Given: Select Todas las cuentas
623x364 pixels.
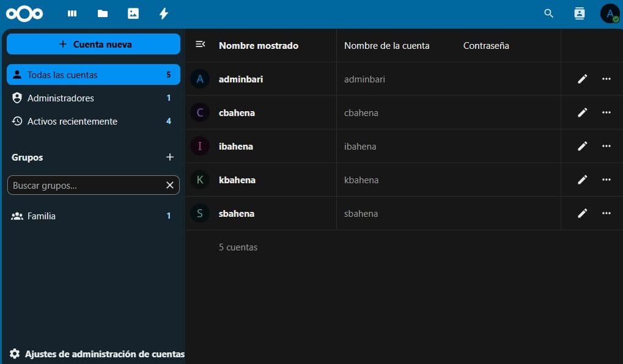Looking at the screenshot, I should coord(94,75).
